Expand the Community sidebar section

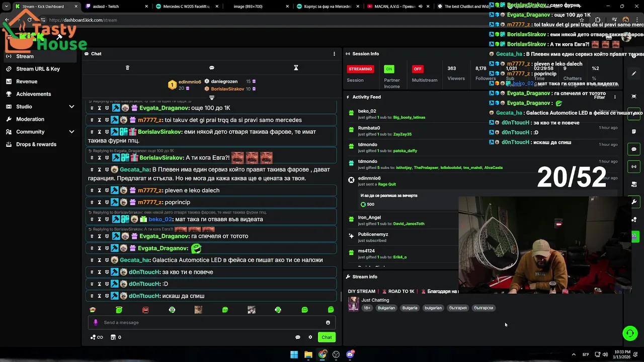click(71, 132)
